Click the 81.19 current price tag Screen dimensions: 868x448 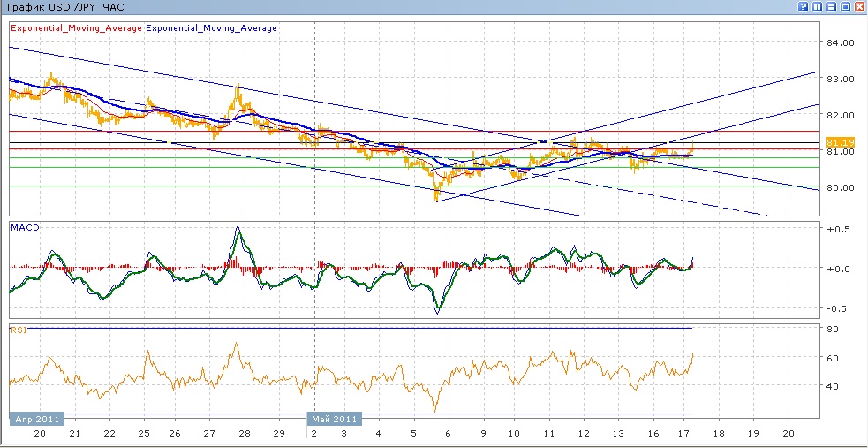[x=839, y=142]
